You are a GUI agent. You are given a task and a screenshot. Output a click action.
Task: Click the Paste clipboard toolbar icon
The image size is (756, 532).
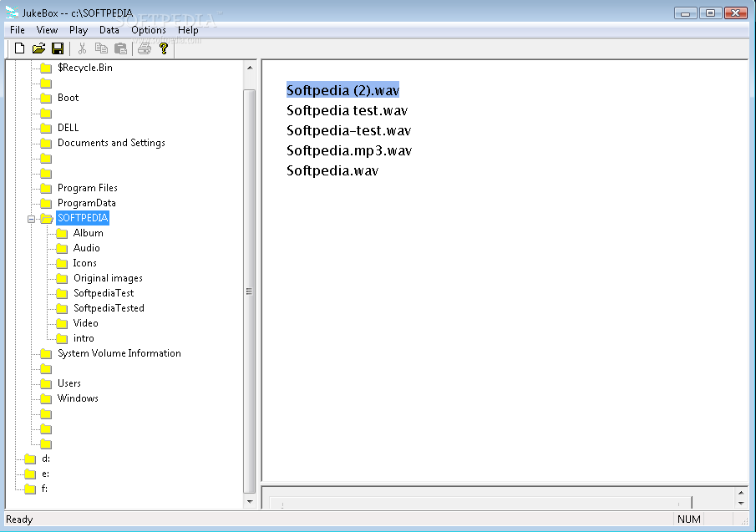tap(120, 48)
